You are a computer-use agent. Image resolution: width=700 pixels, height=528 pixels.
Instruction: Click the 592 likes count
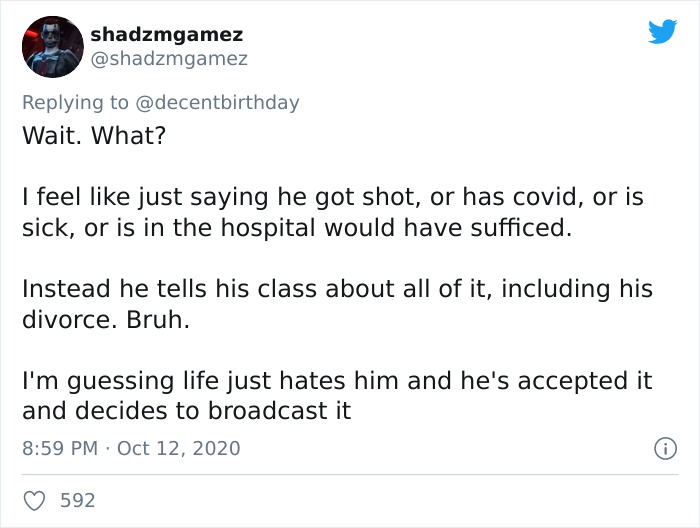click(x=78, y=500)
